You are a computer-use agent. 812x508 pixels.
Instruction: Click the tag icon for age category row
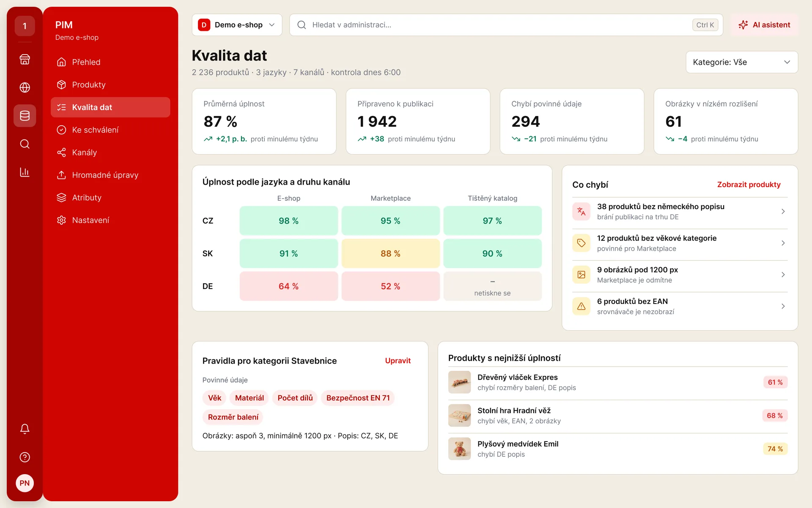pos(581,243)
